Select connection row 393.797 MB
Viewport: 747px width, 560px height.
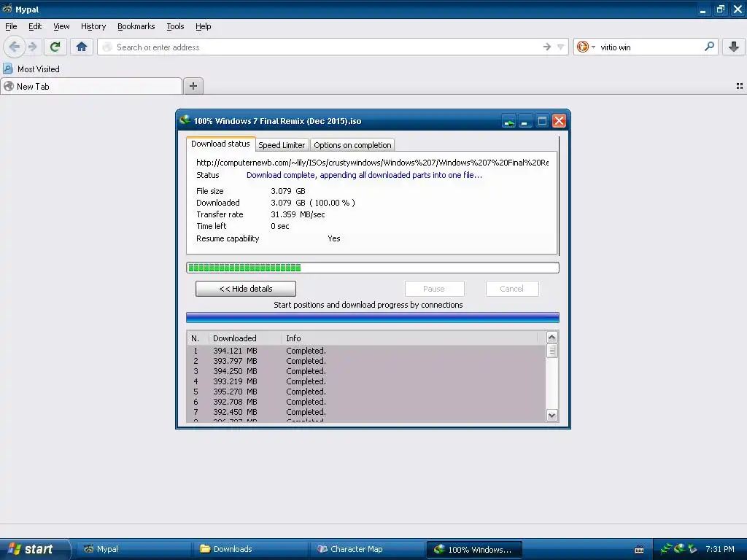pos(366,361)
